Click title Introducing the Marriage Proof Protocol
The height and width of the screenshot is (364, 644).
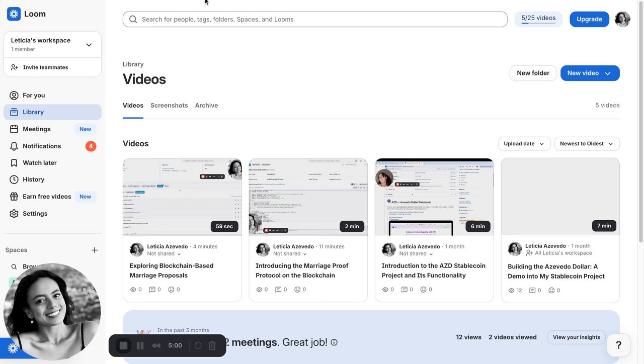click(302, 270)
